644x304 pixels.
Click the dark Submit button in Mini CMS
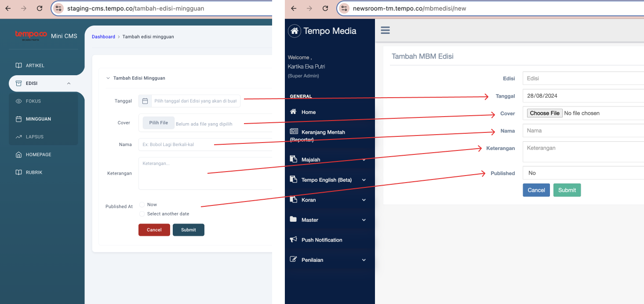click(189, 230)
